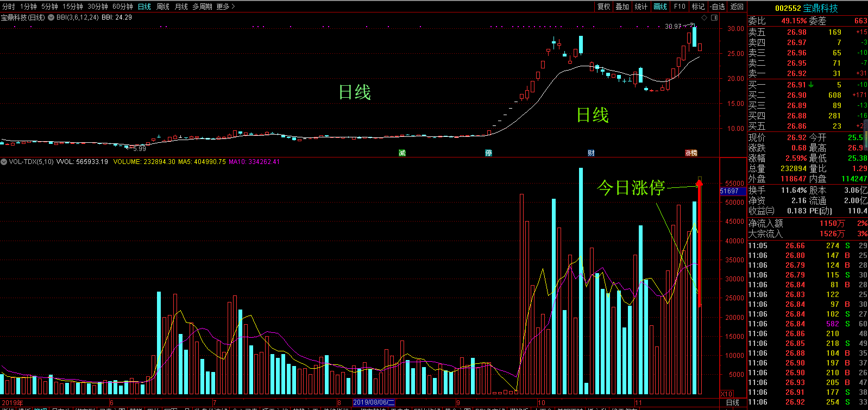
Task: Click the 返回 back button
Action: point(737,7)
